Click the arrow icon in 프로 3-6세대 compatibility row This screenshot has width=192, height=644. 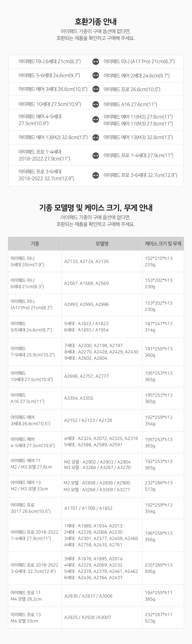pyautogui.click(x=95, y=175)
